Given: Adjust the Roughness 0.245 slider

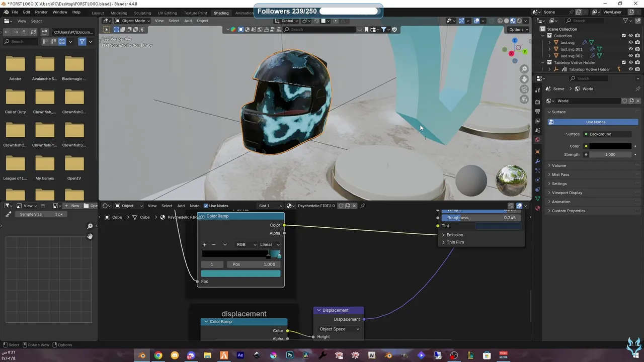Looking at the screenshot, I should coord(480,218).
